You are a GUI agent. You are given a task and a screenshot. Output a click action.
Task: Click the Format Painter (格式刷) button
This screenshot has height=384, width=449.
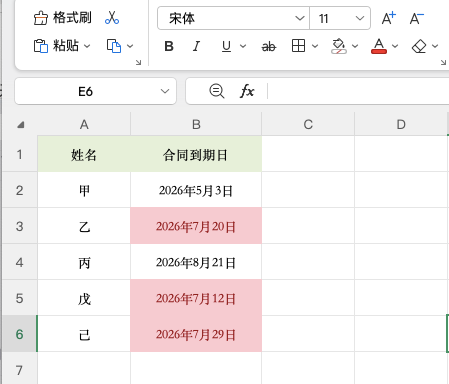click(63, 18)
